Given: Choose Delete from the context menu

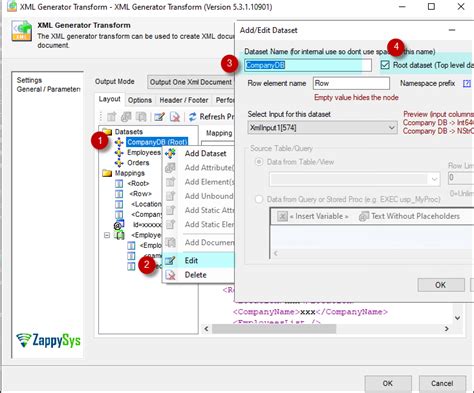Looking at the screenshot, I should (196, 275).
